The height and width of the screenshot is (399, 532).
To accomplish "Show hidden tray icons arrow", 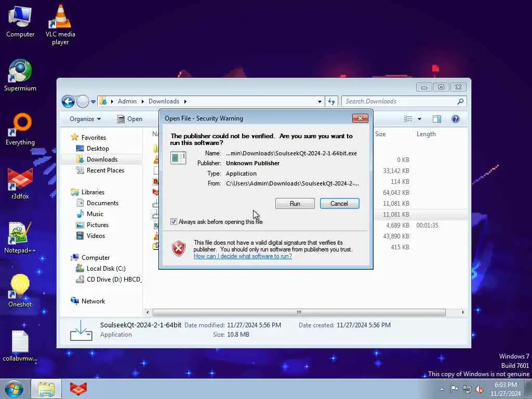I will click(442, 389).
